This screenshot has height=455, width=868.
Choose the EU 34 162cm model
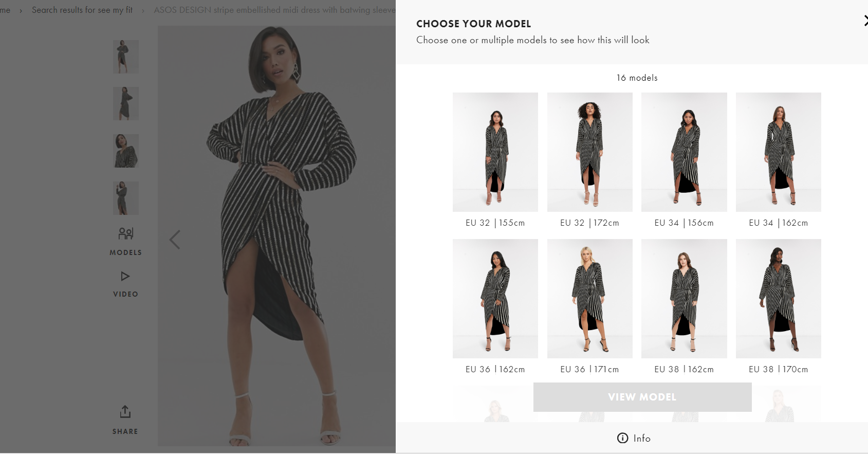point(779,152)
